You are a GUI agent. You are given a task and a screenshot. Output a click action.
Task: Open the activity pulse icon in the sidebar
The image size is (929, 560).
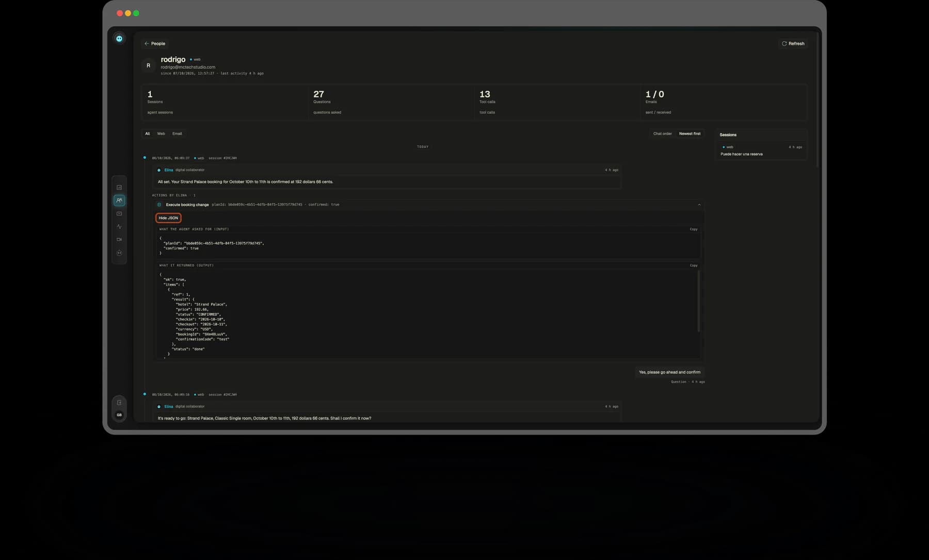tap(119, 227)
